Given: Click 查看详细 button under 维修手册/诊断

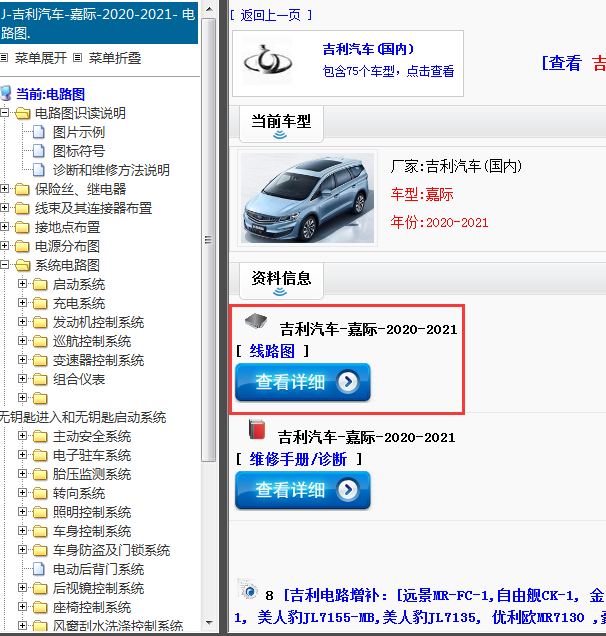Looking at the screenshot, I should coord(303,490).
